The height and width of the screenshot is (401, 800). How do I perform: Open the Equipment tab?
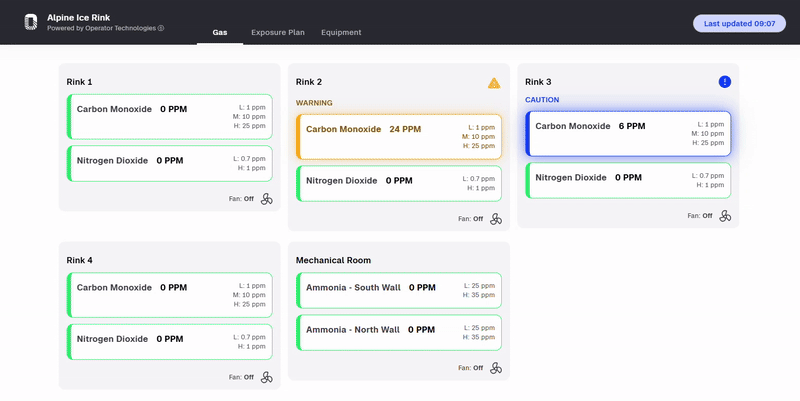[341, 33]
